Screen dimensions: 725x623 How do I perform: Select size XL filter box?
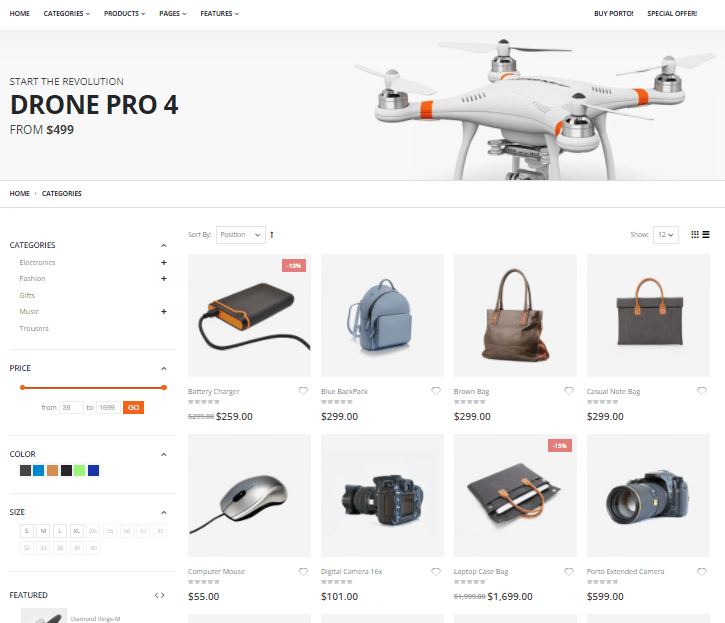(x=77, y=531)
